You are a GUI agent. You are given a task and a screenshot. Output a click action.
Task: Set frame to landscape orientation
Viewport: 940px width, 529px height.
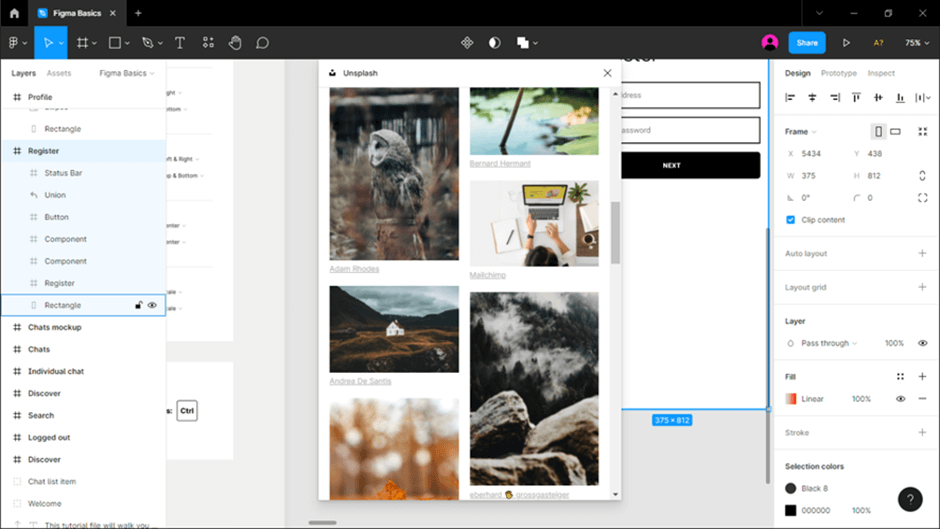click(895, 131)
